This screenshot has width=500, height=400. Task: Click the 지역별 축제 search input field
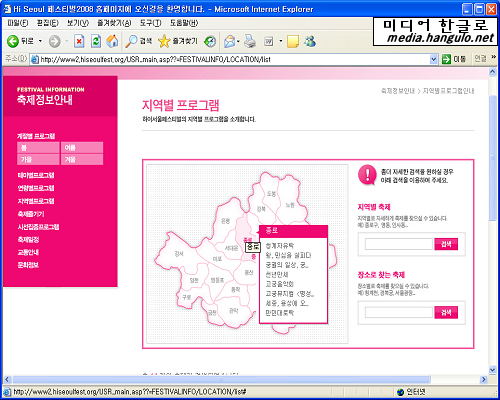tap(399, 244)
